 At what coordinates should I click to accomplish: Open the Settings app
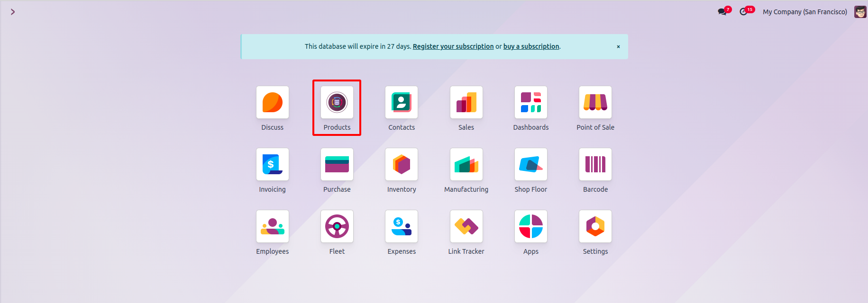click(x=595, y=226)
